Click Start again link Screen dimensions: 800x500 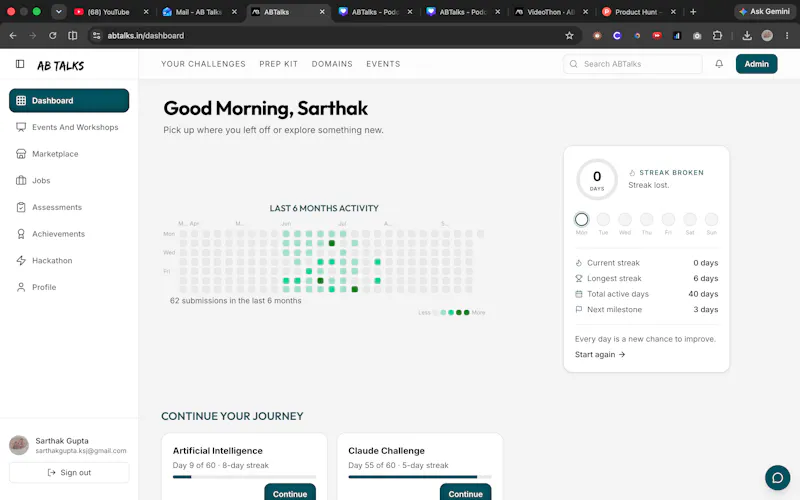coord(600,355)
